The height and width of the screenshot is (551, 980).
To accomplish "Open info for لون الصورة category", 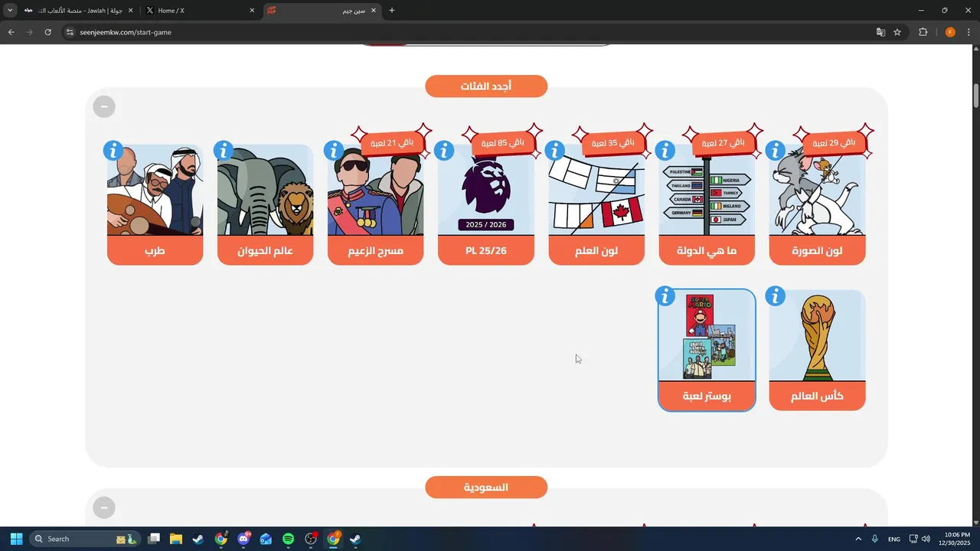I will (776, 151).
